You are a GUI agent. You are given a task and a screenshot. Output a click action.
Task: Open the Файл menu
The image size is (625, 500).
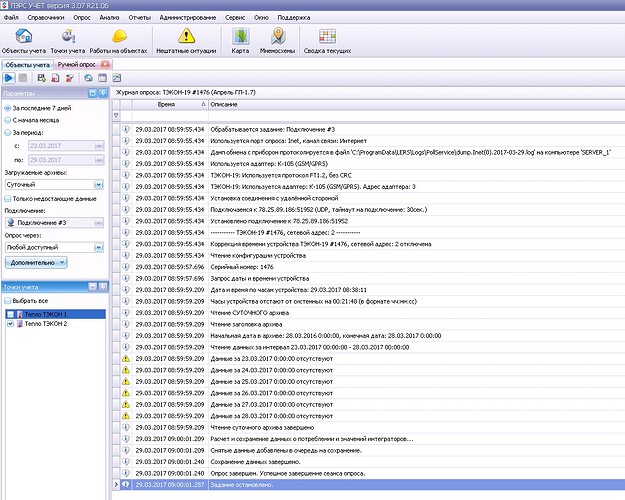pyautogui.click(x=11, y=18)
